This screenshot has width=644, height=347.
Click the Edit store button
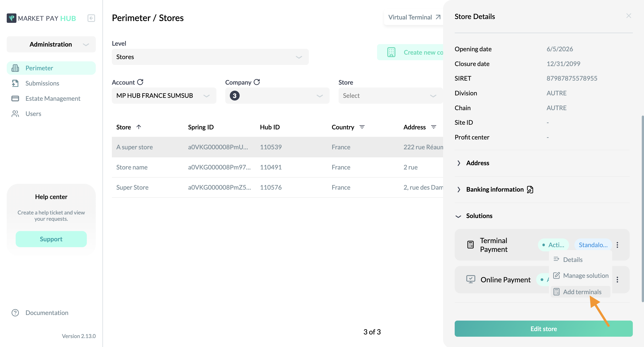click(544, 329)
